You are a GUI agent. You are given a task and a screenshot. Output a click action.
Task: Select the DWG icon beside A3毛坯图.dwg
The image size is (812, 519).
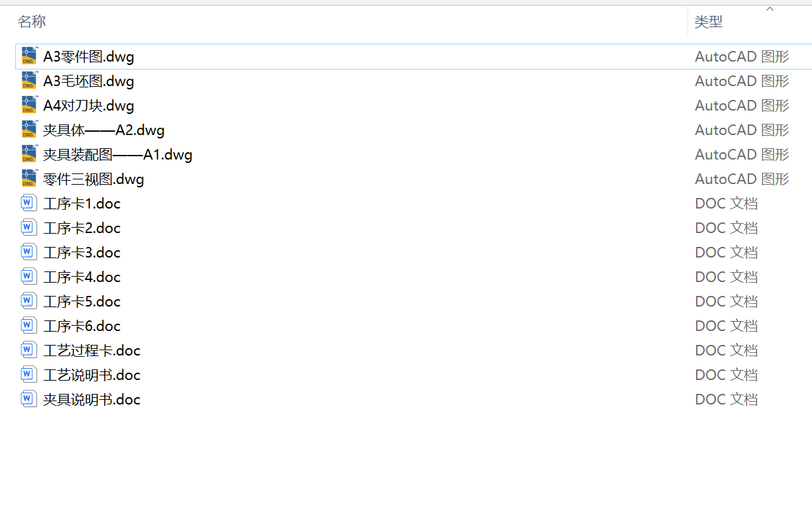29,81
